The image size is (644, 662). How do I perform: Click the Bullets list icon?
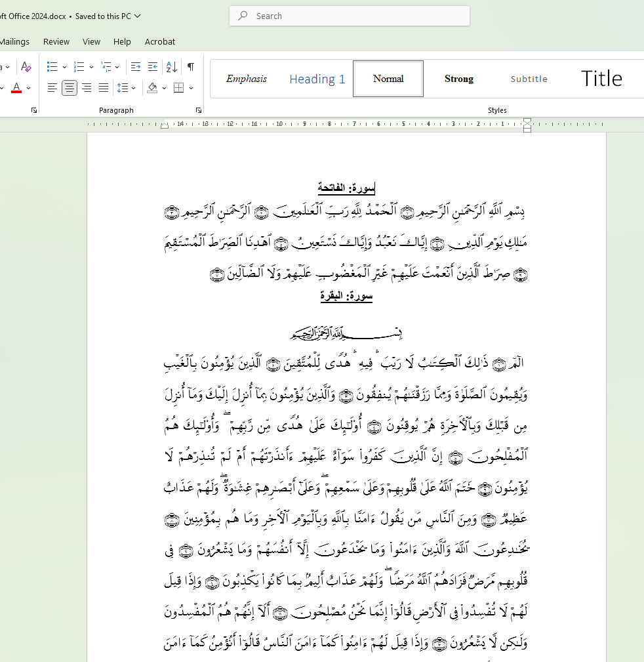52,67
